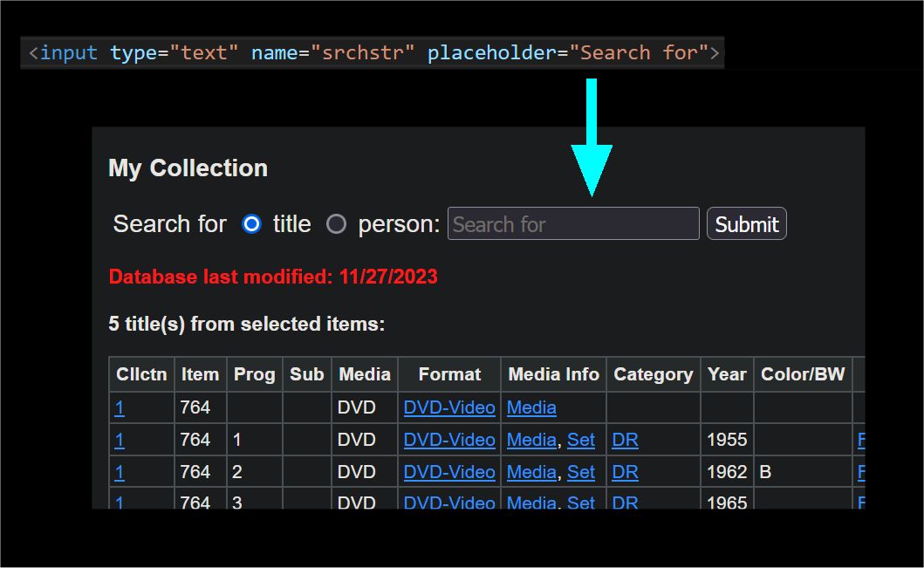Click the Database last modified date text
Image resolution: width=924 pixels, height=568 pixels.
273,277
